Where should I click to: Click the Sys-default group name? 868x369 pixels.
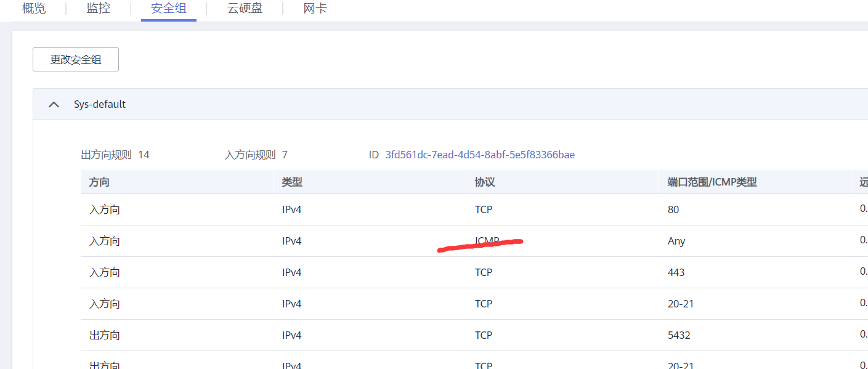(x=100, y=104)
